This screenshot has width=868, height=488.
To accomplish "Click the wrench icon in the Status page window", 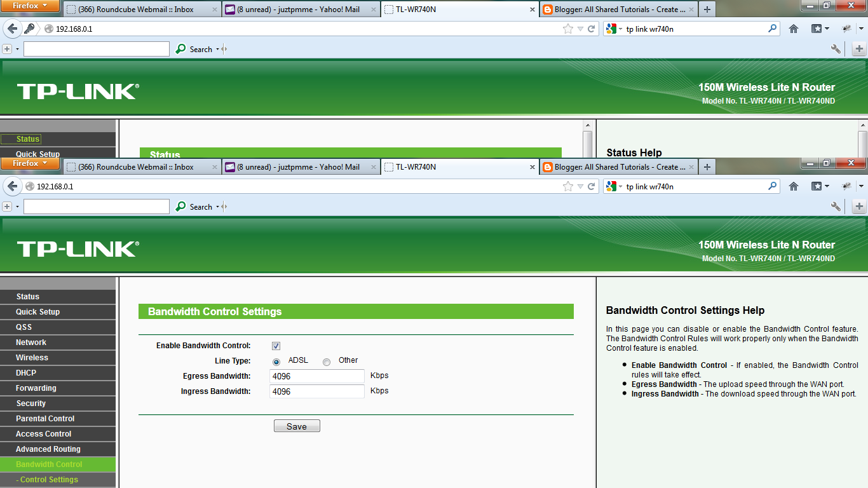I will (836, 49).
